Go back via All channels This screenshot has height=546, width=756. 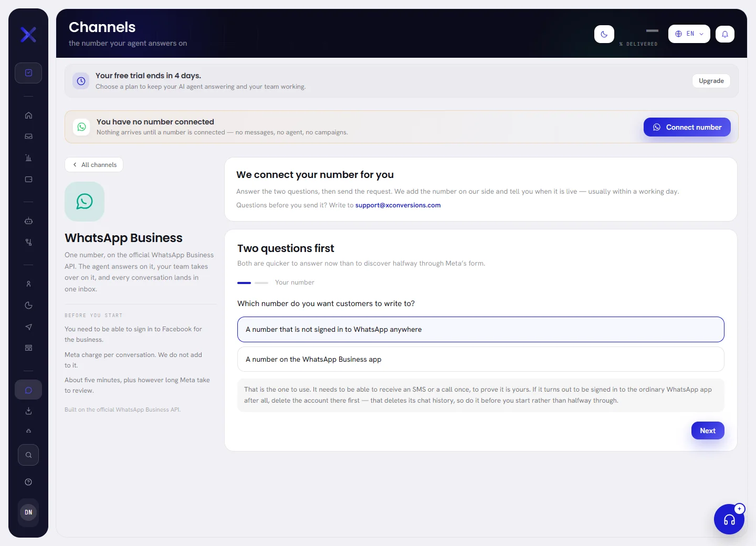[94, 165]
